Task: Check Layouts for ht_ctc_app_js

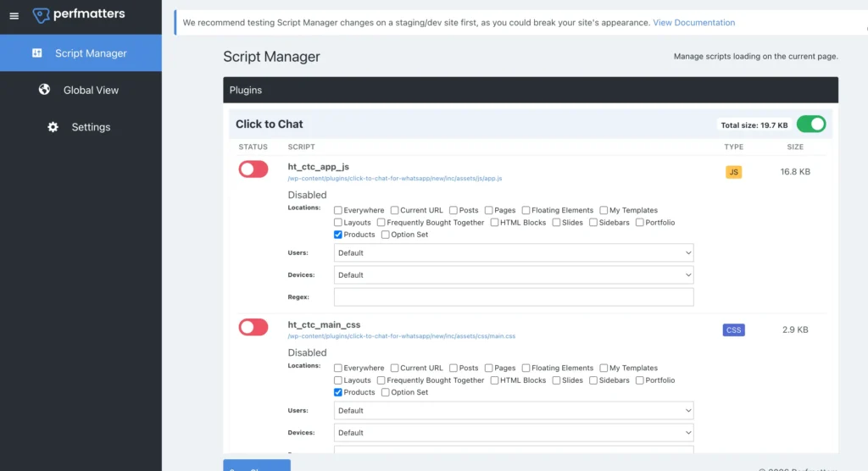Action: (x=337, y=223)
